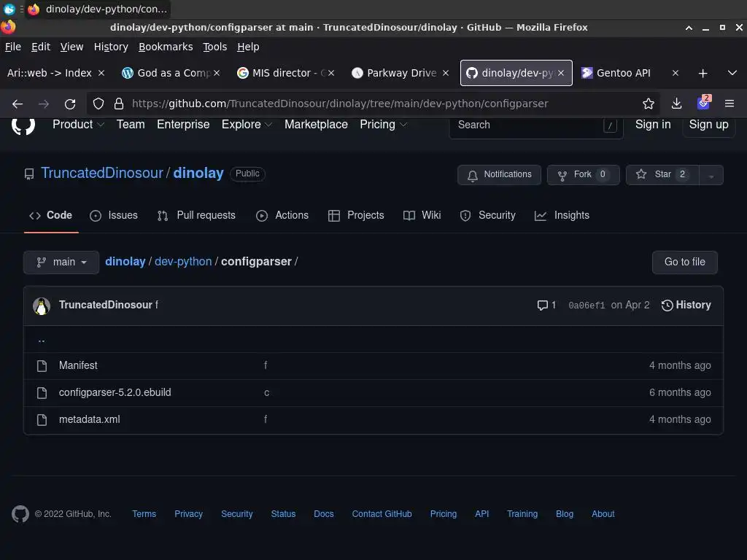The height and width of the screenshot is (560, 747).
Task: Close the Gentoo API tab
Action: (x=675, y=73)
